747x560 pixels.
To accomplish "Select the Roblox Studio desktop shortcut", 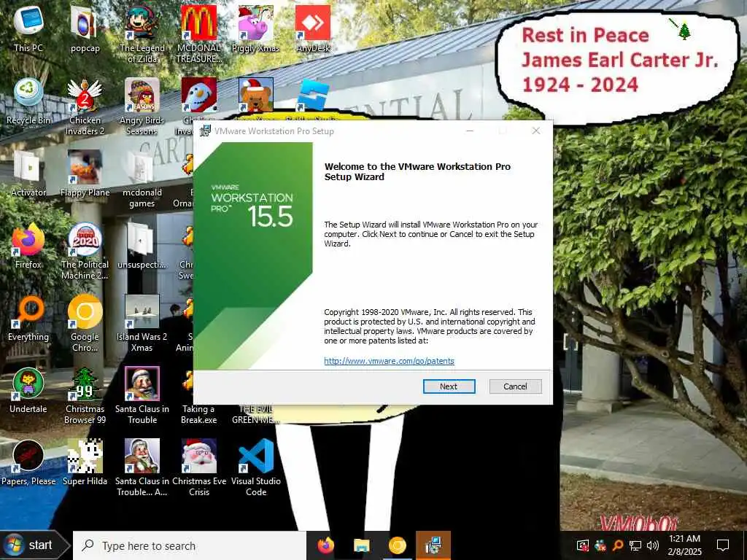I will pyautogui.click(x=312, y=96).
